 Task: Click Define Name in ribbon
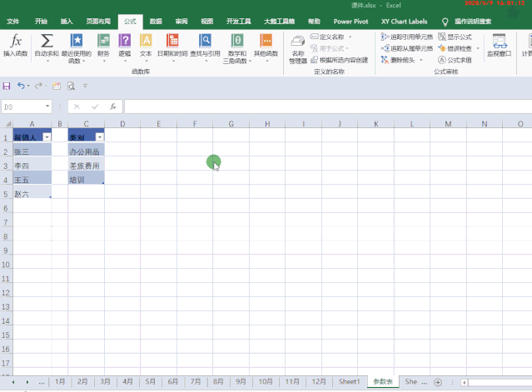(327, 37)
